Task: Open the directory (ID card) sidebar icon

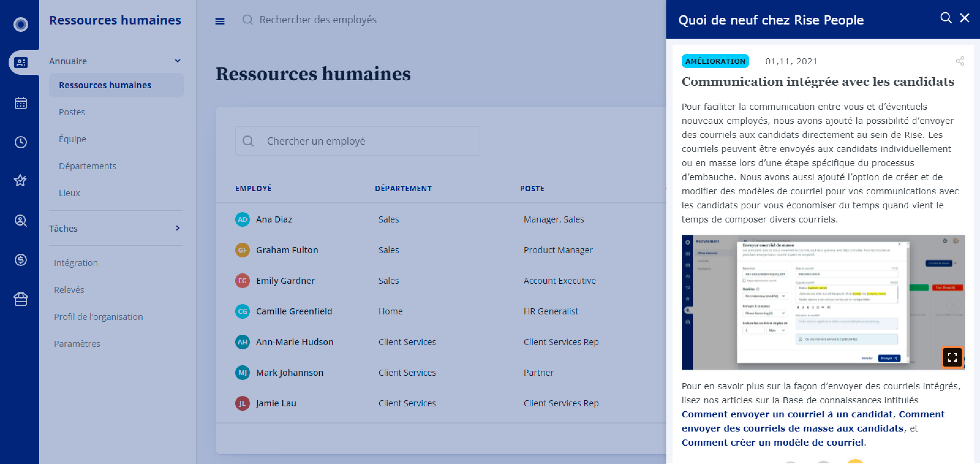Action: point(21,63)
